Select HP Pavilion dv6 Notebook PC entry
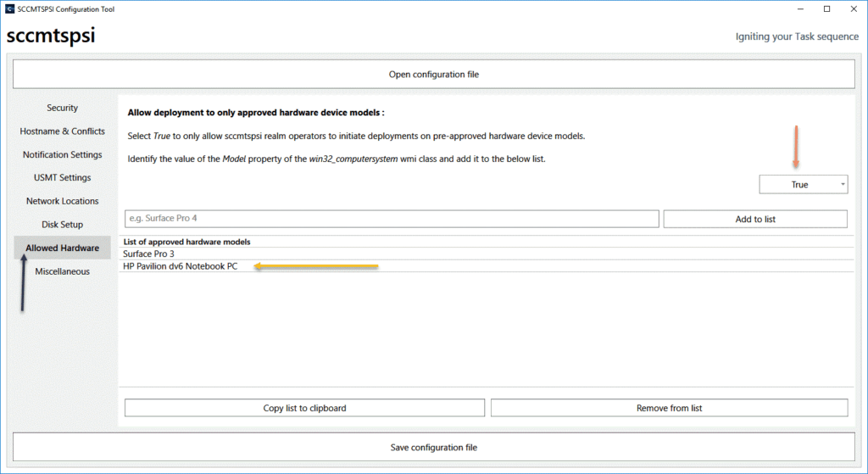 [x=180, y=266]
